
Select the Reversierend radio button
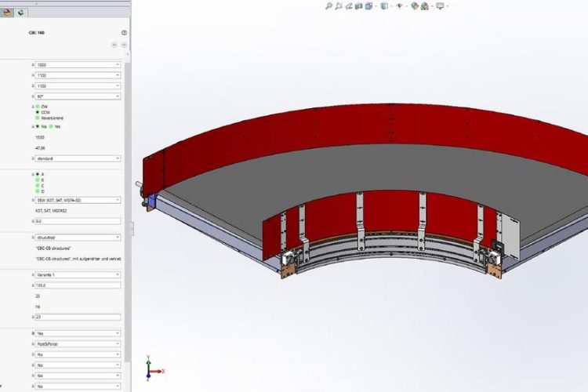(x=37, y=118)
